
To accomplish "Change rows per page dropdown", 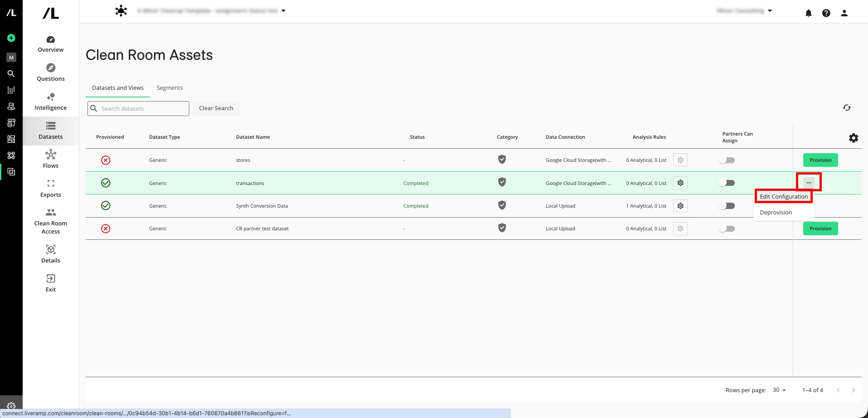I will coord(779,390).
